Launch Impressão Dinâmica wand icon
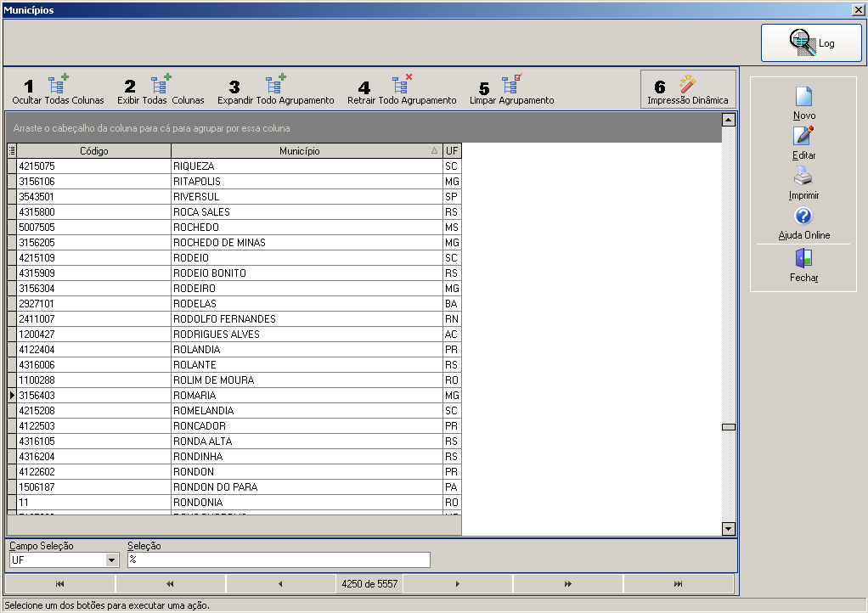The height and width of the screenshot is (613, 868). [688, 83]
